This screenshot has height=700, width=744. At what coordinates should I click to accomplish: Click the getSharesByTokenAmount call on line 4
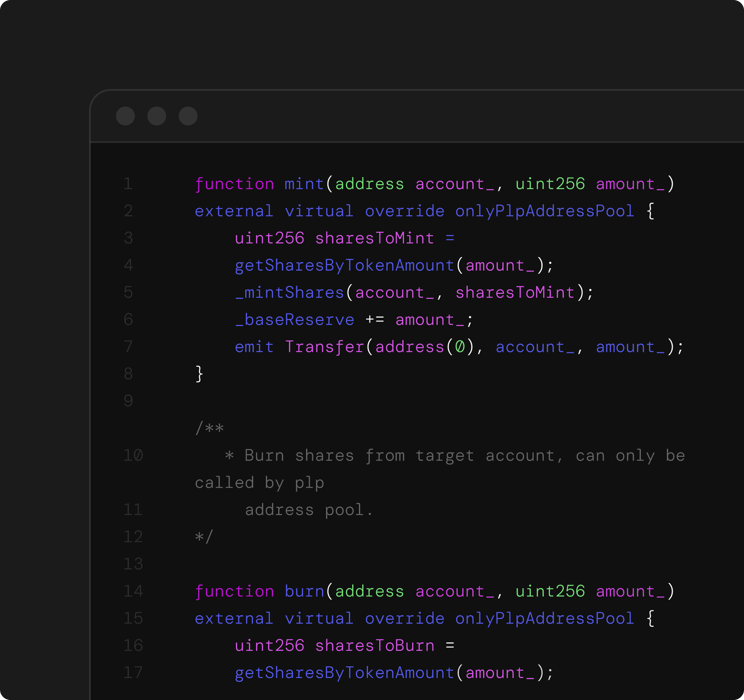[x=344, y=265]
